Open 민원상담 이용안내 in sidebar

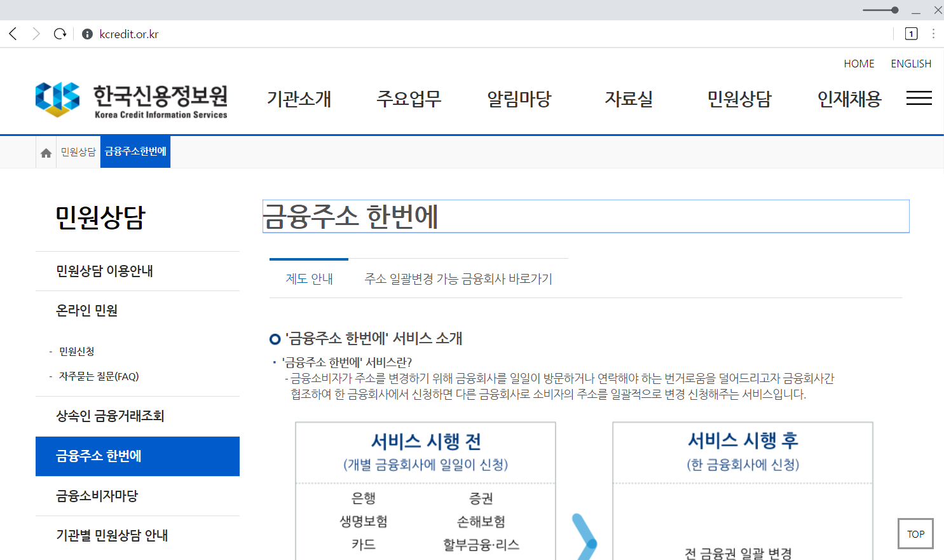pos(137,271)
